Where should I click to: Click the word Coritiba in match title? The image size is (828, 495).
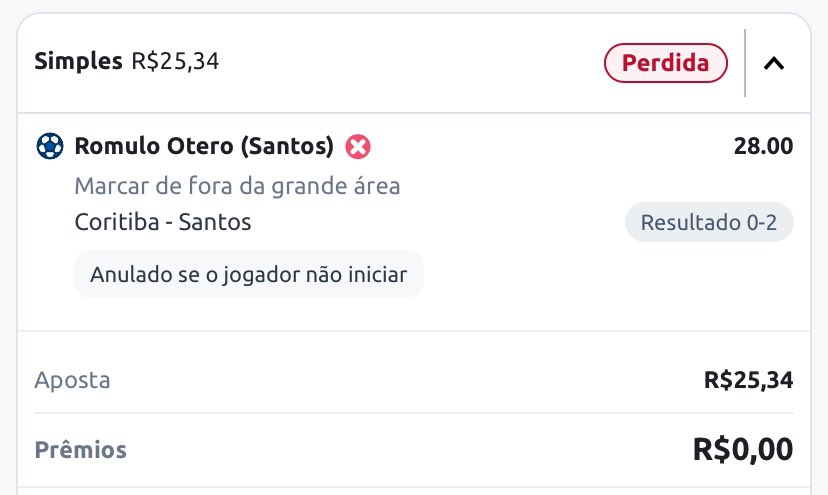[117, 222]
